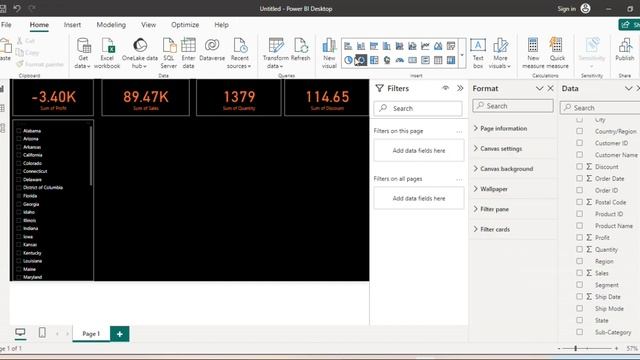Open the File menu
Image resolution: width=640 pixels, height=360 pixels.
pos(6,25)
